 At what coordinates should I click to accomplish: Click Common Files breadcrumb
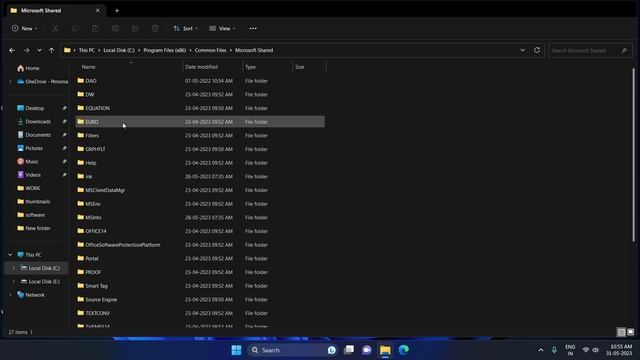(210, 50)
